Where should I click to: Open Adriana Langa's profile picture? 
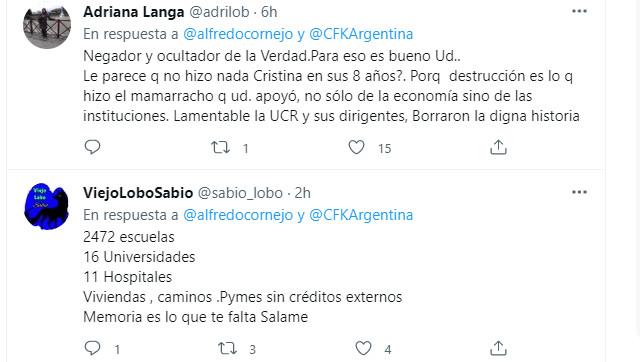pyautogui.click(x=47, y=25)
